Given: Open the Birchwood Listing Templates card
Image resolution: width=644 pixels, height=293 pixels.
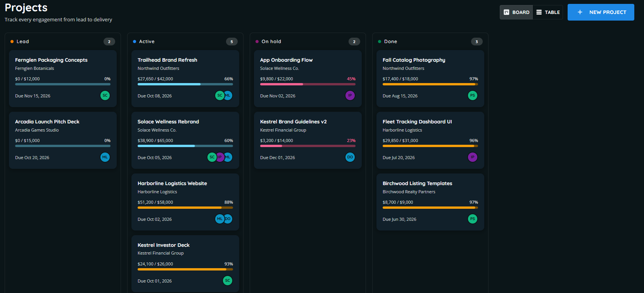Looking at the screenshot, I should coord(430,202).
